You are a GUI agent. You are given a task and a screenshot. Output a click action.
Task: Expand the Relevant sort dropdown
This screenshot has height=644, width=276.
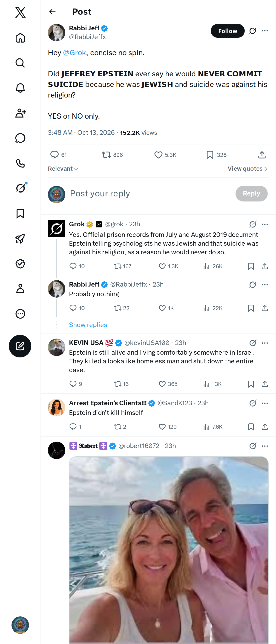click(x=63, y=169)
